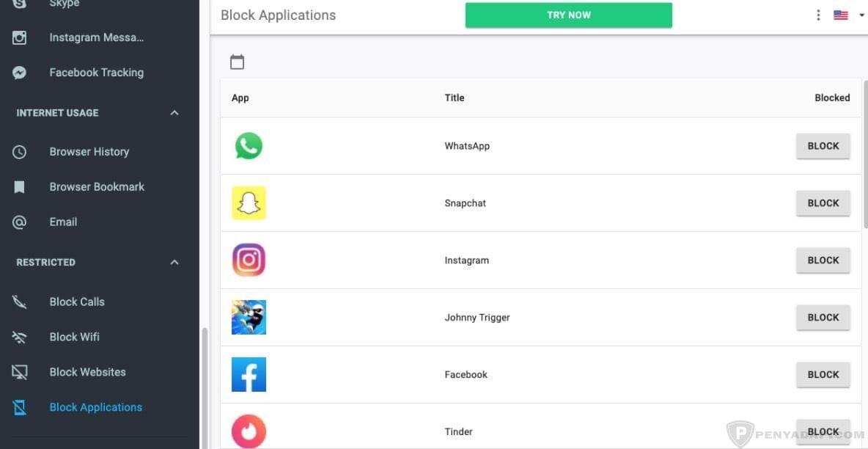Click the WhatsApp app icon
The width and height of the screenshot is (868, 449).
[x=249, y=146]
